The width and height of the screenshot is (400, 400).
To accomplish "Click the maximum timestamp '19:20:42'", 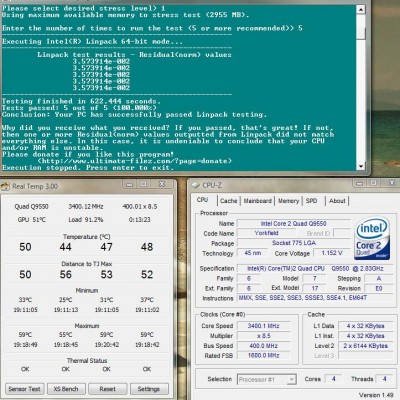I will tap(107, 345).
